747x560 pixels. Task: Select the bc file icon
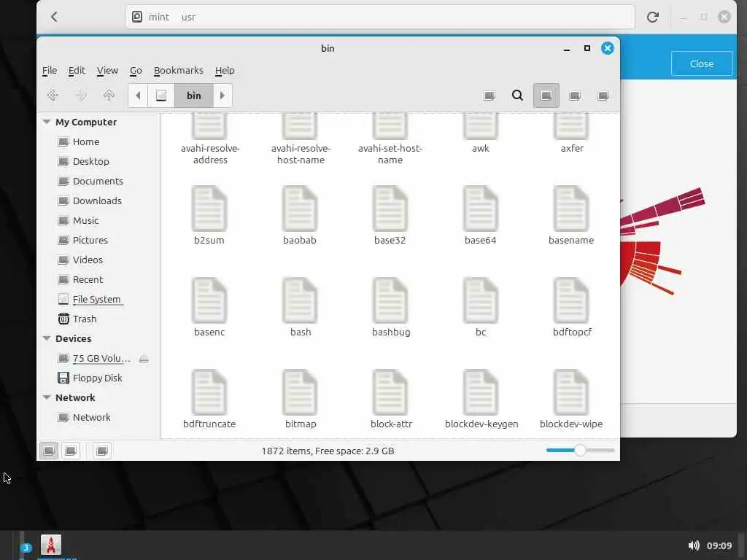click(x=481, y=300)
